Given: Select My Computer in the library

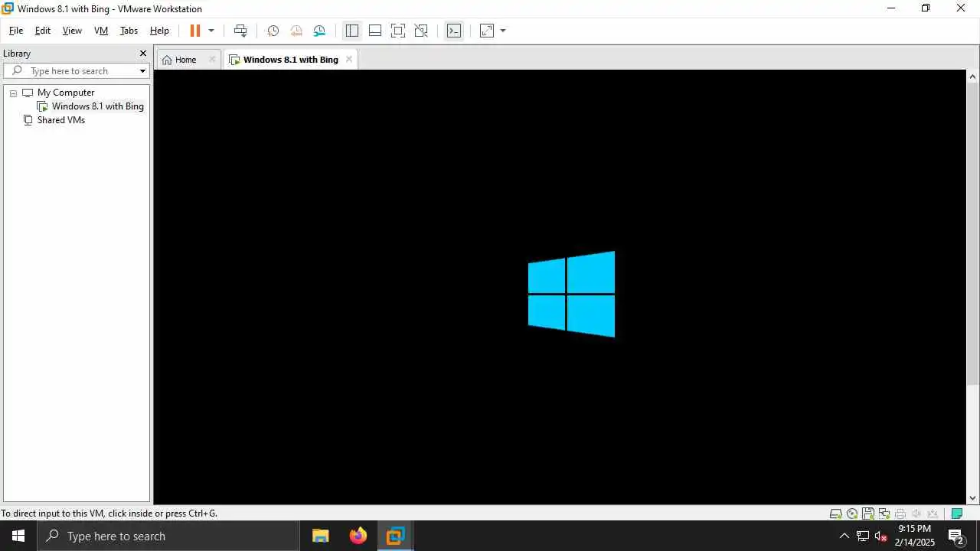Looking at the screenshot, I should 66,93.
